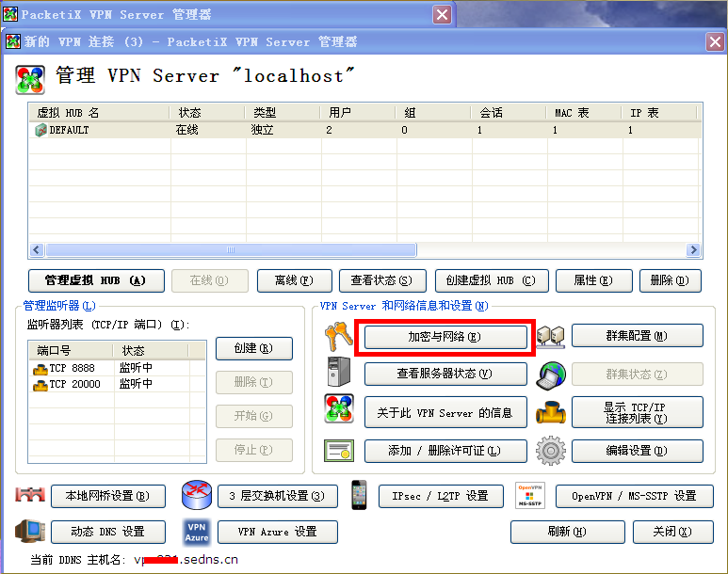This screenshot has height=574, width=728.
Task: Click the phone icon beside IPsec / L2TP 设置
Action: tap(359, 495)
